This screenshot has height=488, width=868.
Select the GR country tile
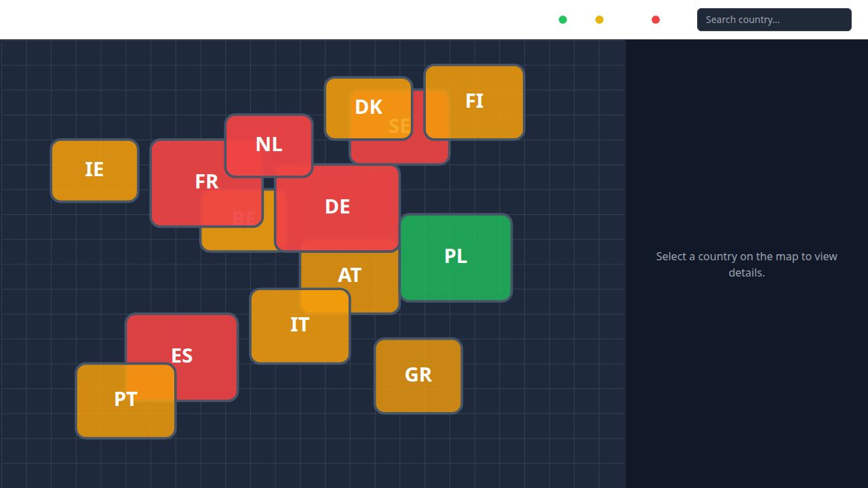coord(418,376)
